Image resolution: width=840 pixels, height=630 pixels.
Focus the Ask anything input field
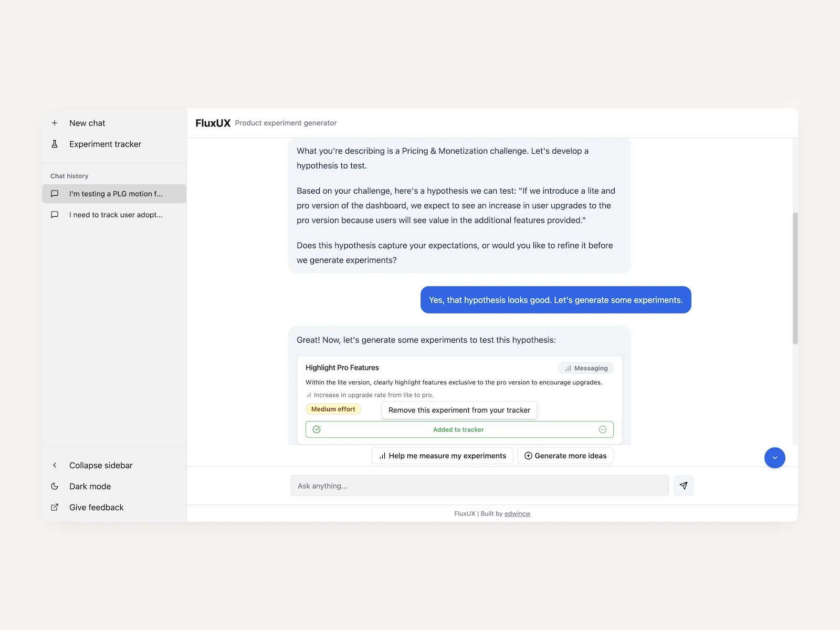[x=480, y=486]
